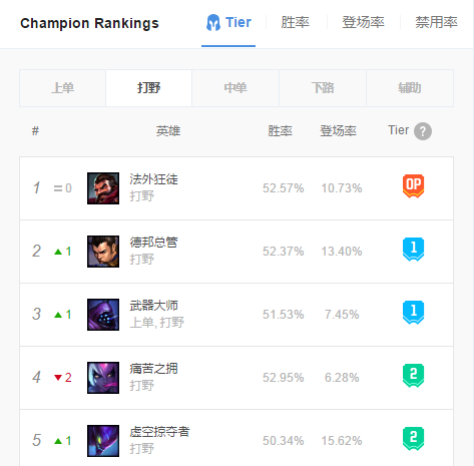This screenshot has width=474, height=466.
Task: Switch to the 登场率 ranking tab
Action: (x=363, y=22)
